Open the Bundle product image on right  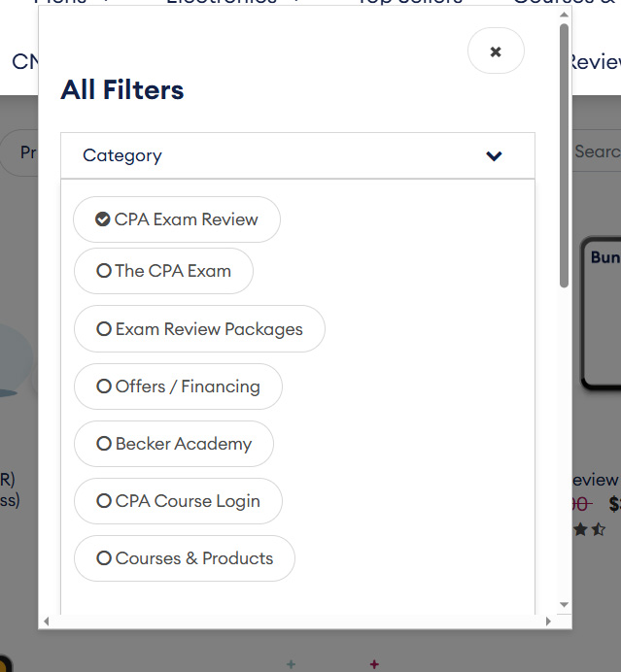point(601,311)
